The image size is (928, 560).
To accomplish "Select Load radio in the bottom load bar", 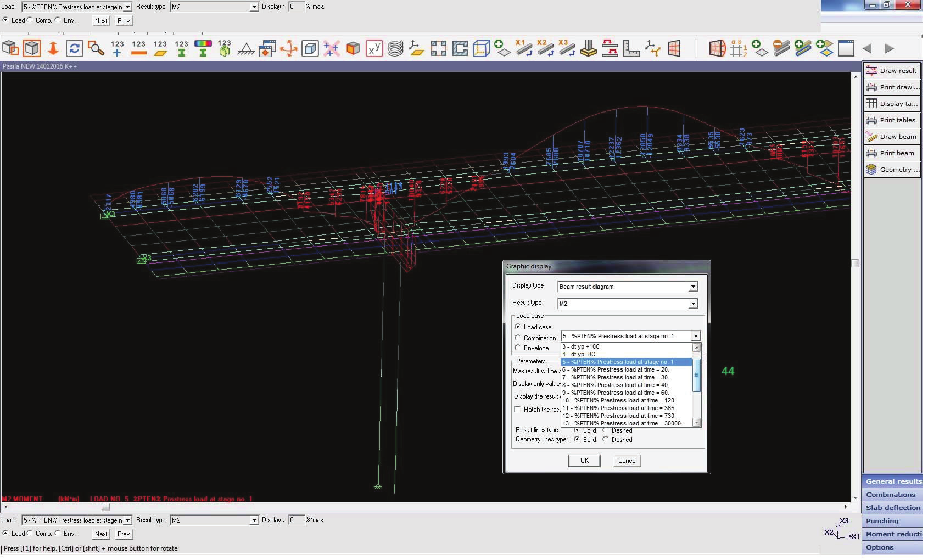I will tap(5, 533).
